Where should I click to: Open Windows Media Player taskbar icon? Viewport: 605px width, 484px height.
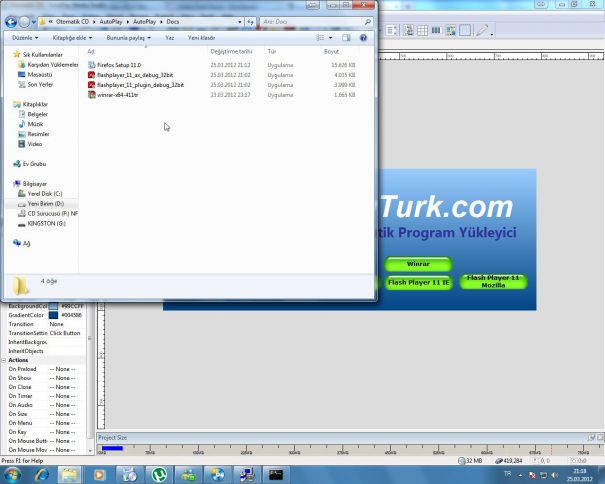point(100,475)
